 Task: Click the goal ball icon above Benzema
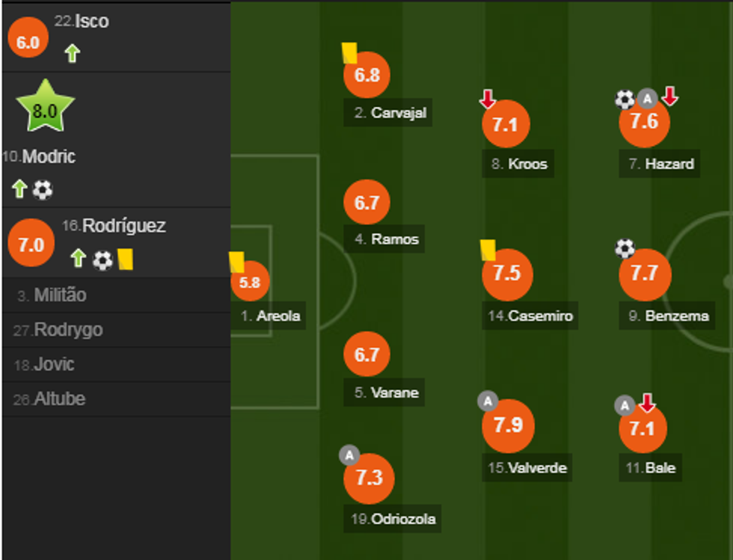click(625, 248)
